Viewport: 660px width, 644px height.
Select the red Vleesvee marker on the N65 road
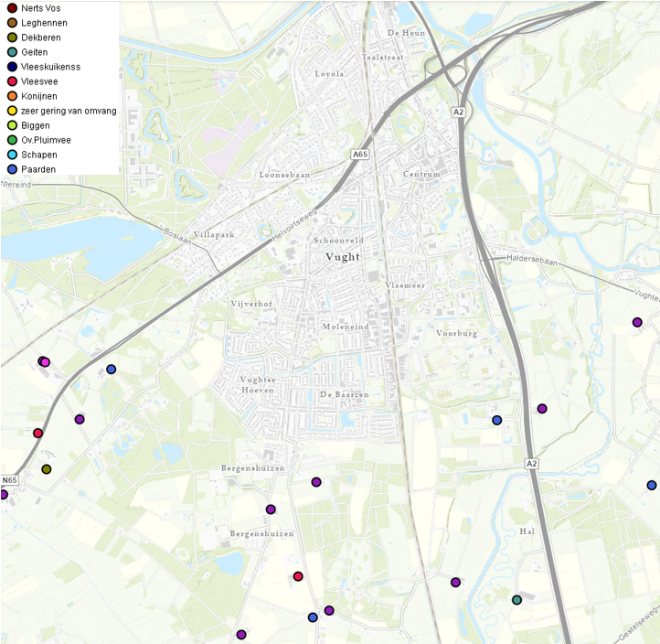click(x=37, y=433)
